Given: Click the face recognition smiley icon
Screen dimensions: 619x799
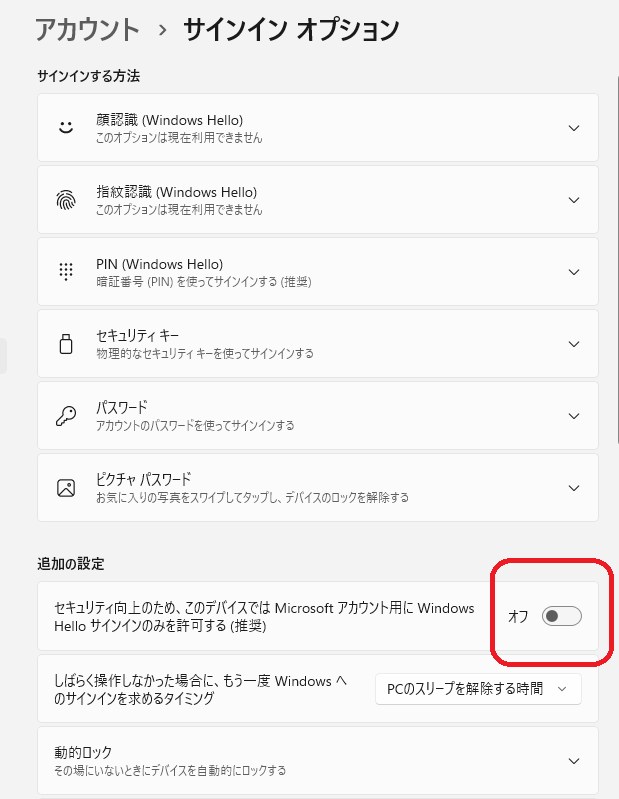Looking at the screenshot, I should coord(66,127).
